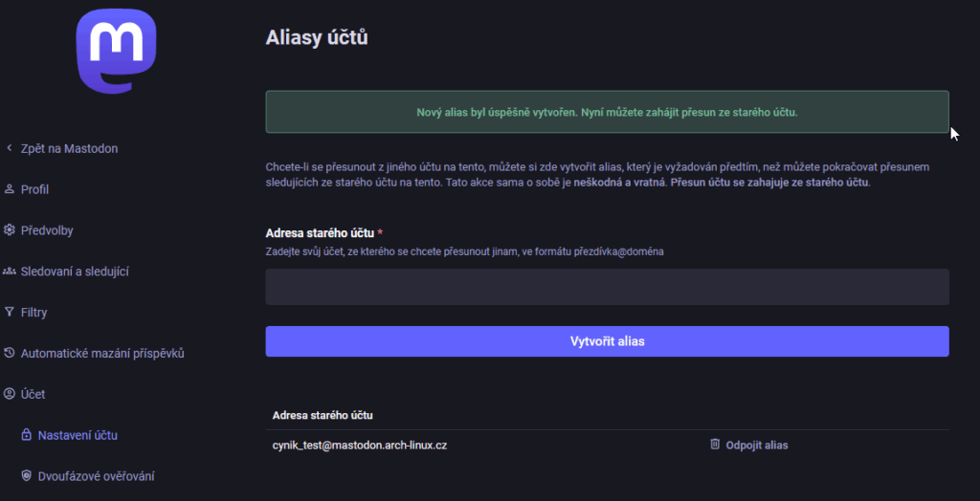Click the Profil person icon

coord(10,189)
